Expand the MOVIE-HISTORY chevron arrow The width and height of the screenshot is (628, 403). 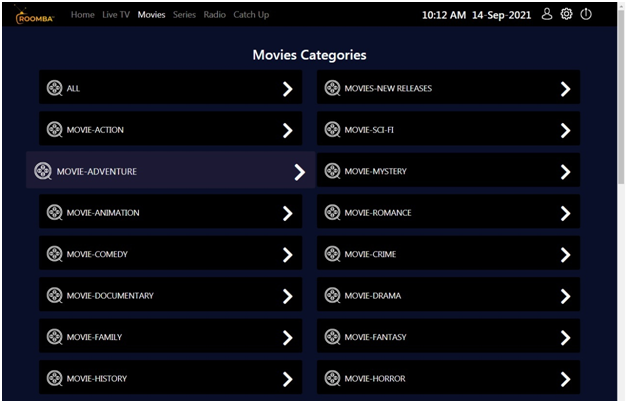coord(287,379)
